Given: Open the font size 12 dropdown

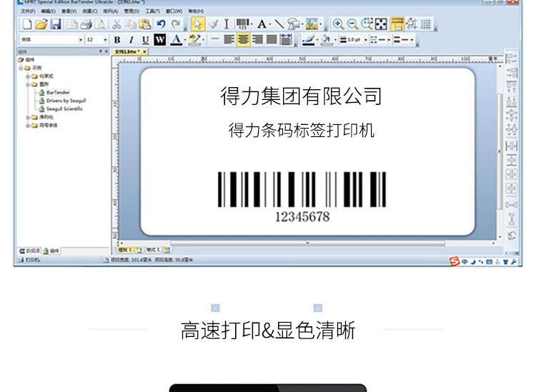Looking at the screenshot, I should pyautogui.click(x=105, y=40).
